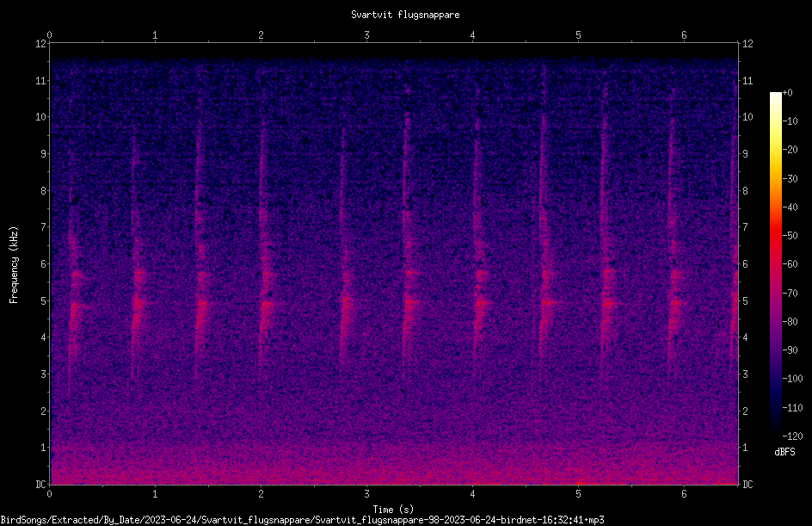Click the '-120' dBFS scale label
The image size is (812, 526).
792,436
